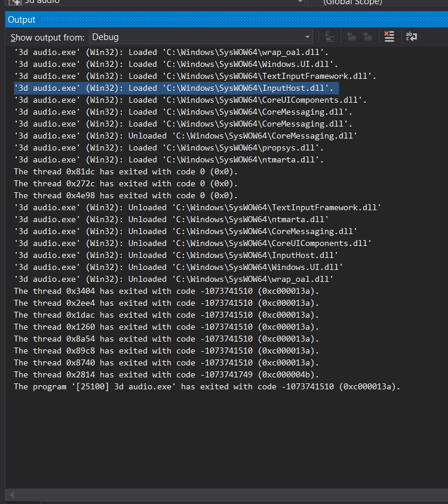Click inside the Debug combo box
This screenshot has width=448, height=504.
coord(179,36)
